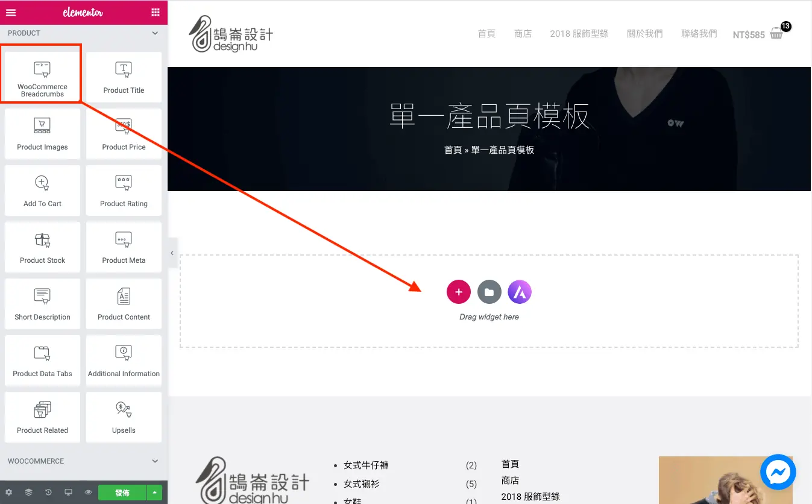Viewport: 812px width, 504px height.
Task: Select the Product Rating widget
Action: click(x=124, y=191)
